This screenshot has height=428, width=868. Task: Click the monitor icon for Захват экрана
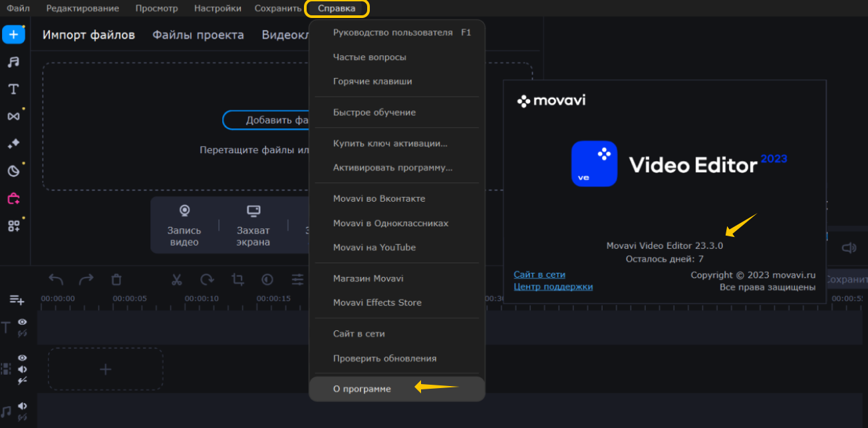pyautogui.click(x=253, y=211)
